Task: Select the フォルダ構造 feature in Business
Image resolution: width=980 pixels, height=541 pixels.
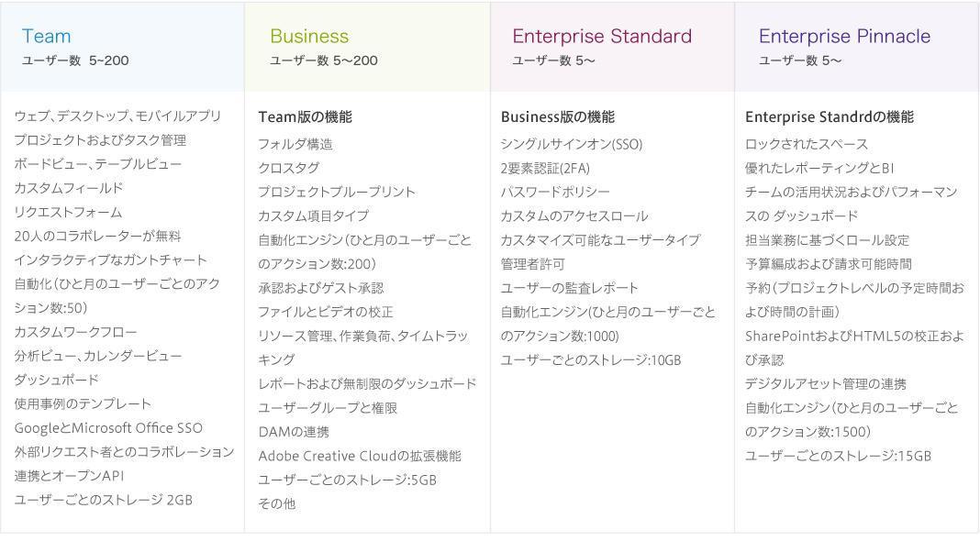Action: (x=295, y=144)
